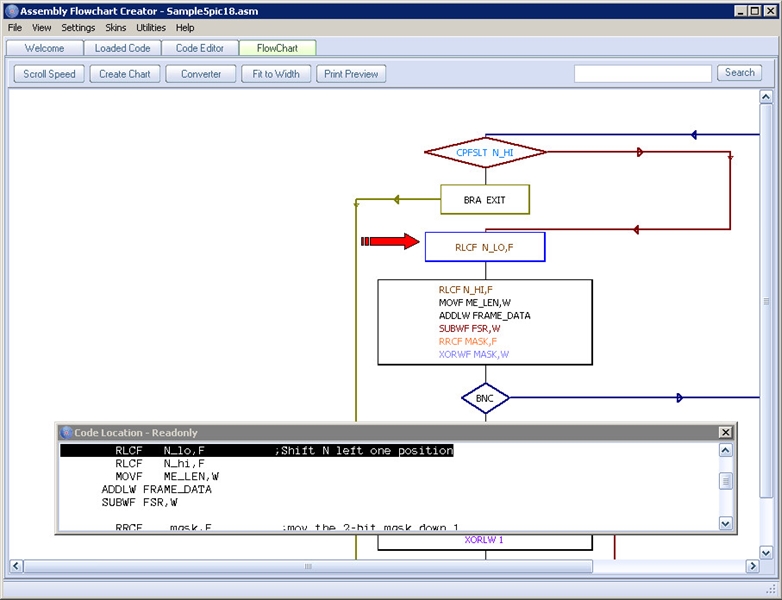Screen dimensions: 782x600
Task: Click the Search button
Action: point(740,73)
